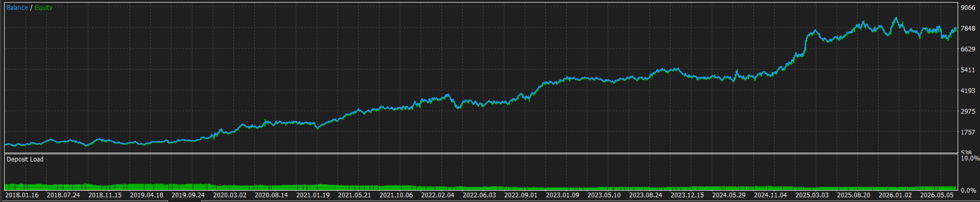
Task: Click the Balance legend label
Action: click(x=17, y=8)
